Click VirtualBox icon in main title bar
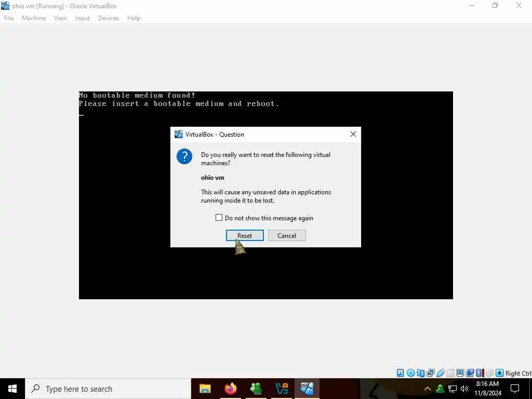This screenshot has height=399, width=532. [x=5, y=6]
